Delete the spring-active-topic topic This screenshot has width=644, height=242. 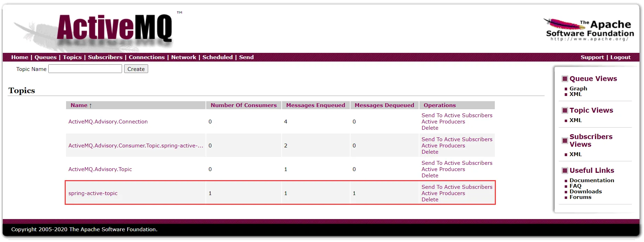click(430, 200)
